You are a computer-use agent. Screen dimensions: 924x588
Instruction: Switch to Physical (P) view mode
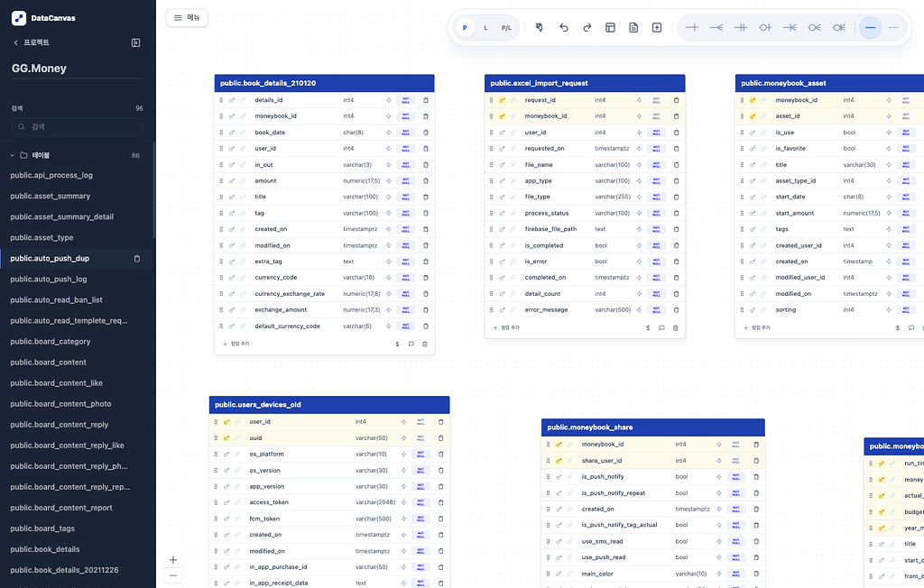(x=465, y=28)
